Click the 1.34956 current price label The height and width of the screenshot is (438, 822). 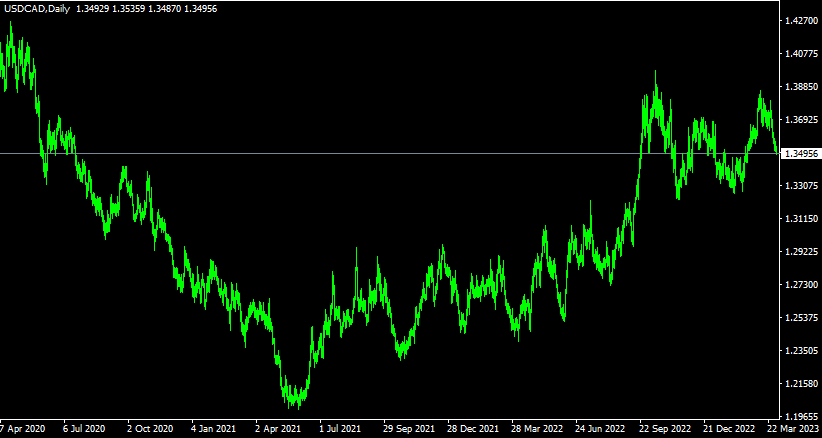coord(800,154)
